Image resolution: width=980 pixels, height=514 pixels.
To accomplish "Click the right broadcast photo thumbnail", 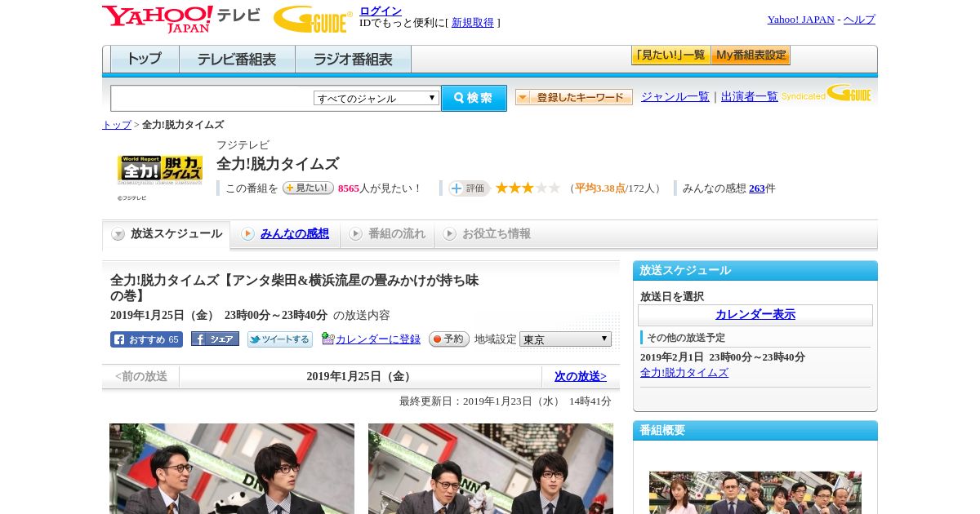I will pyautogui.click(x=491, y=468).
